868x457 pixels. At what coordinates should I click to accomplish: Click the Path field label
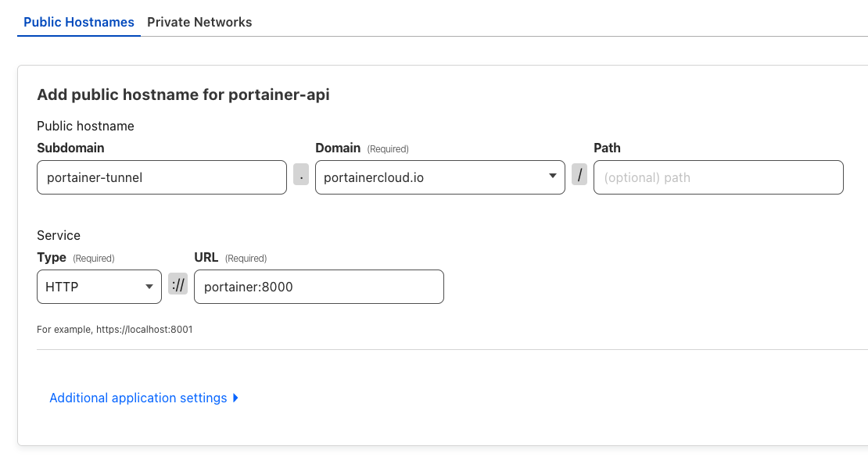pyautogui.click(x=608, y=148)
